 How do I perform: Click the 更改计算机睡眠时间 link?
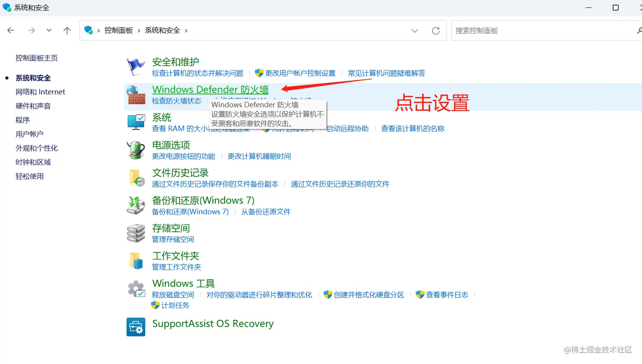pos(259,156)
